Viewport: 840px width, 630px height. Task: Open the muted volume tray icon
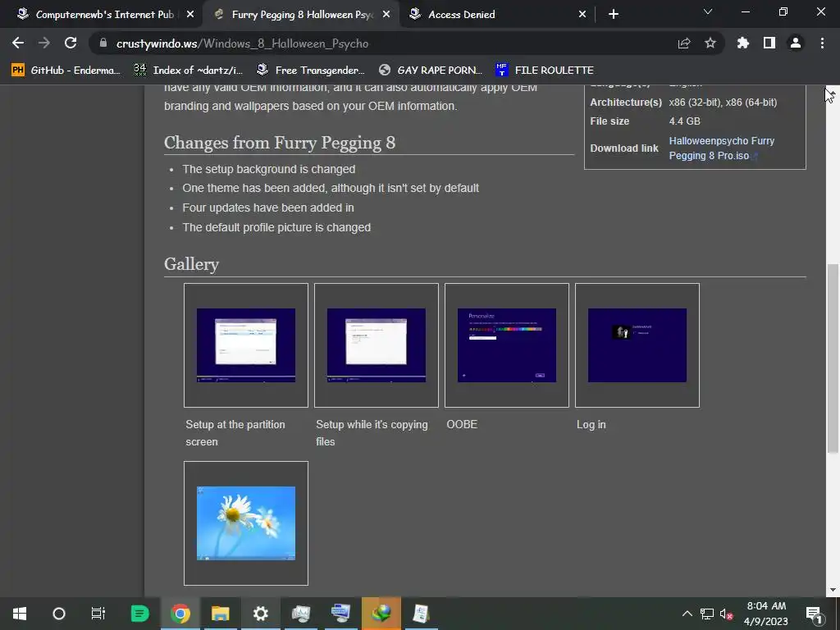click(x=727, y=614)
